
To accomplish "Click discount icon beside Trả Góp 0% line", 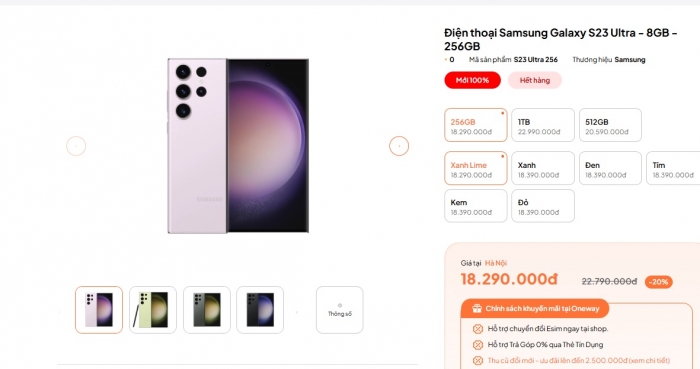I will point(478,345).
